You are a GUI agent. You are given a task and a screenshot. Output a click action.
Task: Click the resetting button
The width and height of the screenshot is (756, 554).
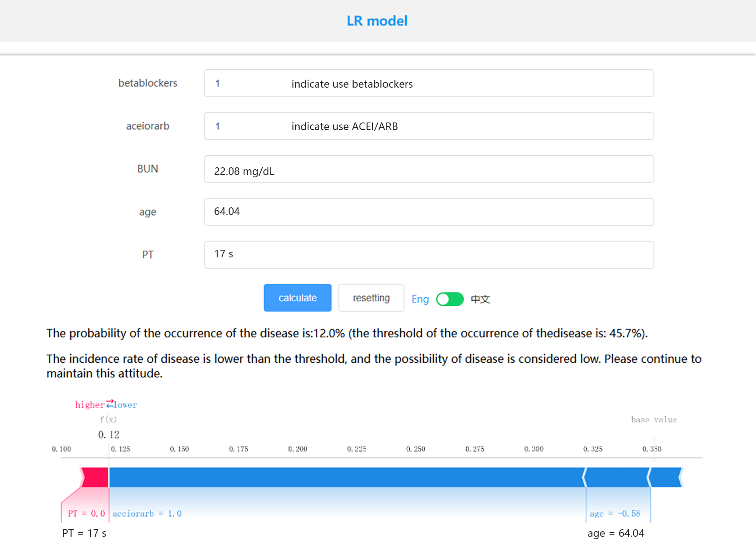click(371, 298)
